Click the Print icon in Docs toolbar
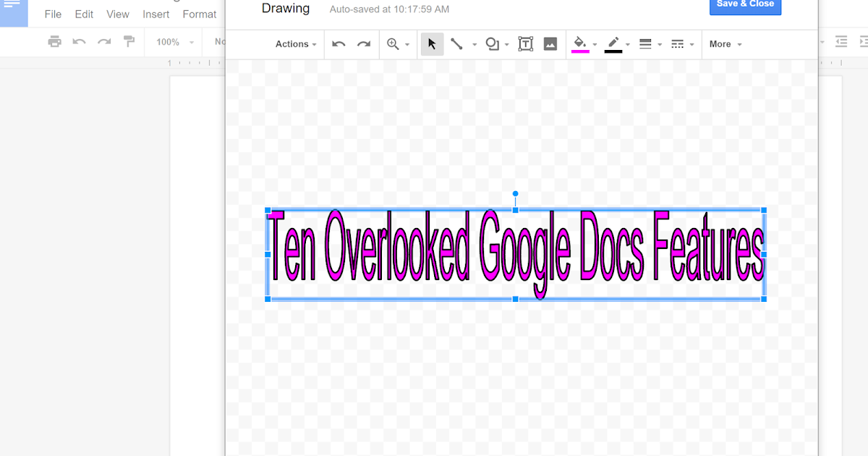868x456 pixels. coord(55,42)
